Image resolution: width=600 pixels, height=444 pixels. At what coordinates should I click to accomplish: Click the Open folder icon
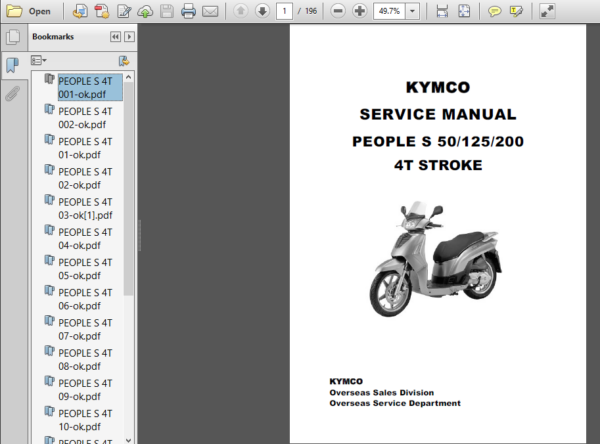pos(14,11)
